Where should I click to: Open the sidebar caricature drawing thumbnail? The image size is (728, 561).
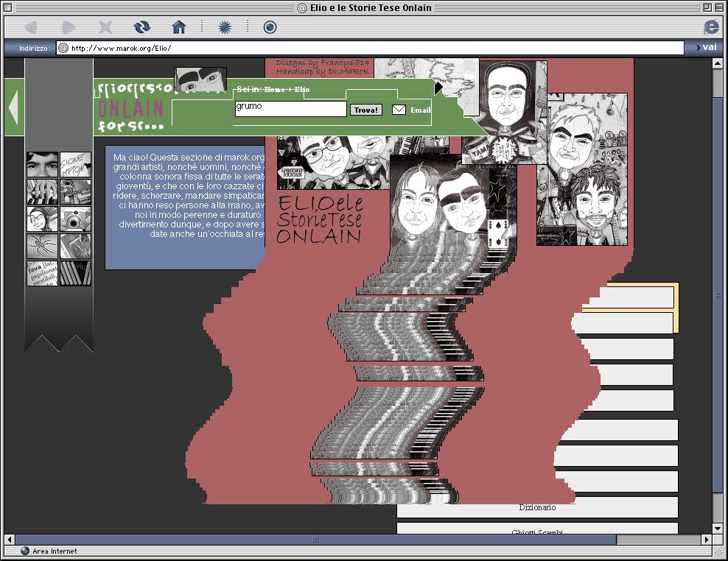[x=42, y=219]
